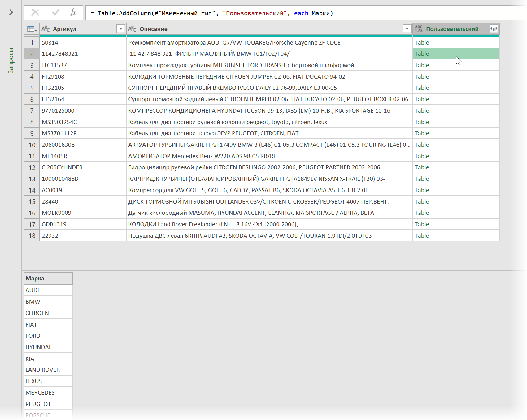The height and width of the screenshot is (420, 527).
Task: Cancel formula edit with X icon
Action: tap(35, 12)
